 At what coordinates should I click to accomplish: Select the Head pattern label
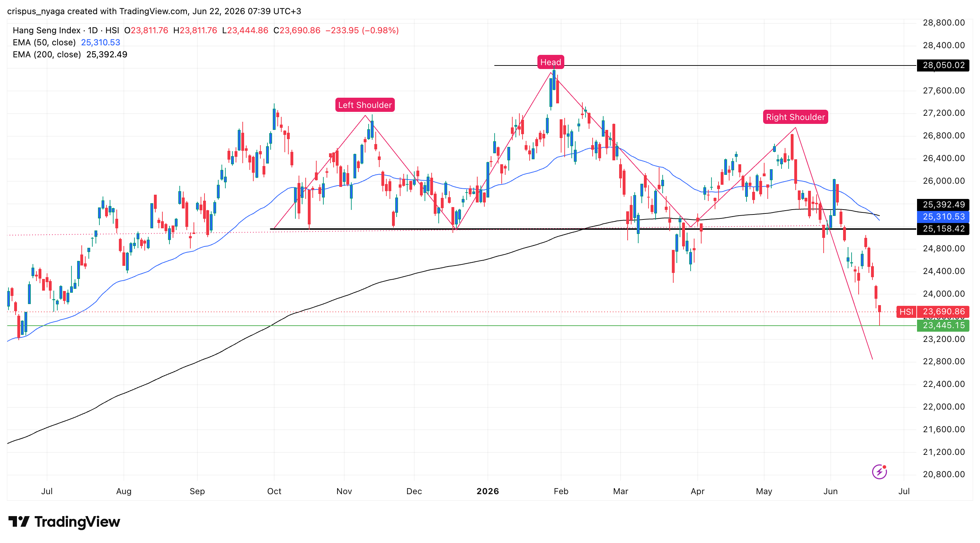[x=550, y=62]
